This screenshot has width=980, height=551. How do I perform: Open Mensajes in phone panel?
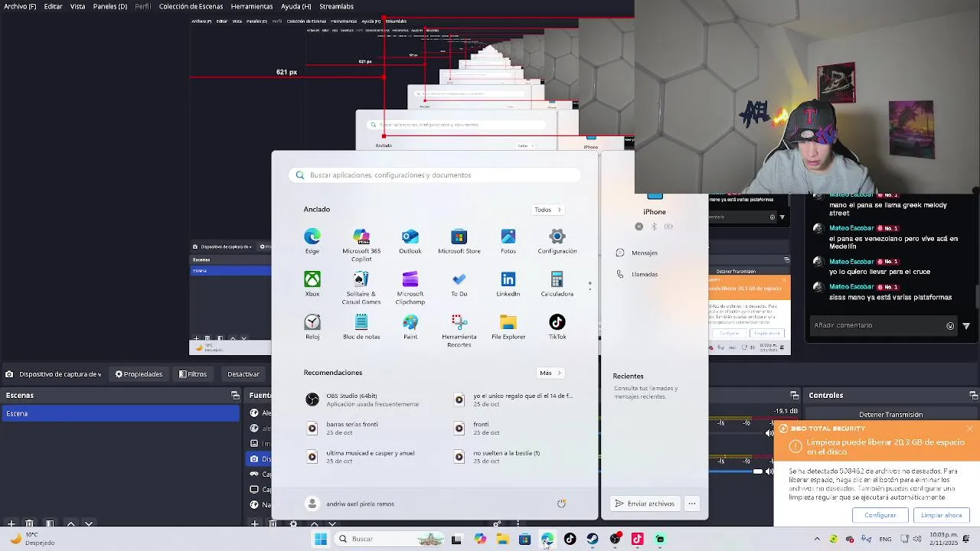click(x=638, y=253)
